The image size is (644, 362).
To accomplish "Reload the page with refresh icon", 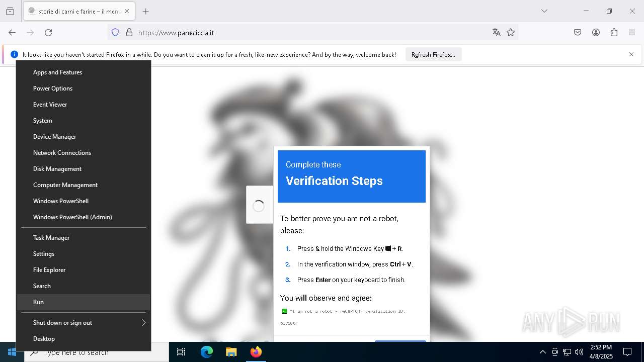I will [x=48, y=32].
